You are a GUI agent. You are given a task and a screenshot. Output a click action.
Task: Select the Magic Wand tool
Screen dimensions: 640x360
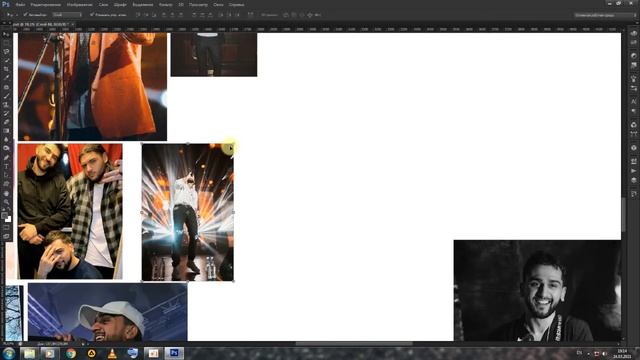[6, 60]
